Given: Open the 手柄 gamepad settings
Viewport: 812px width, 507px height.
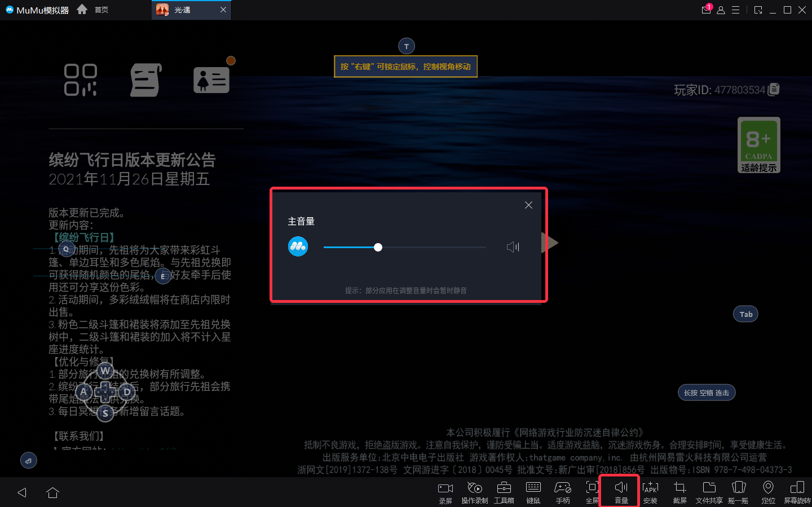Looking at the screenshot, I should pos(563,492).
